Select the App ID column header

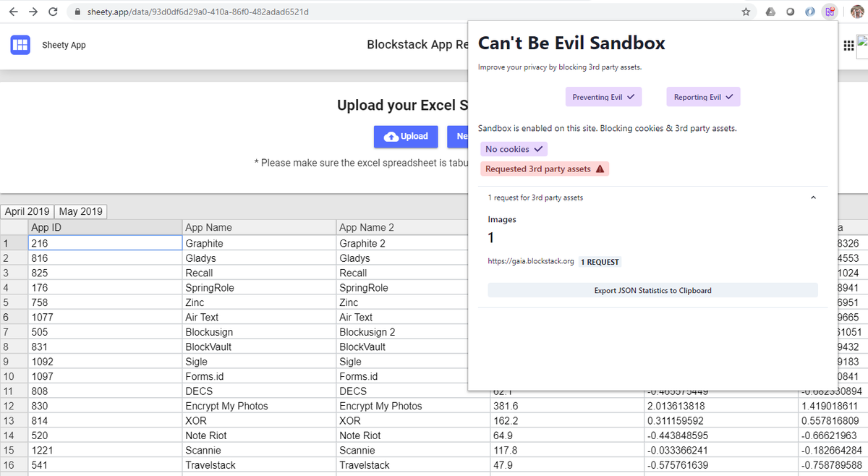point(105,227)
